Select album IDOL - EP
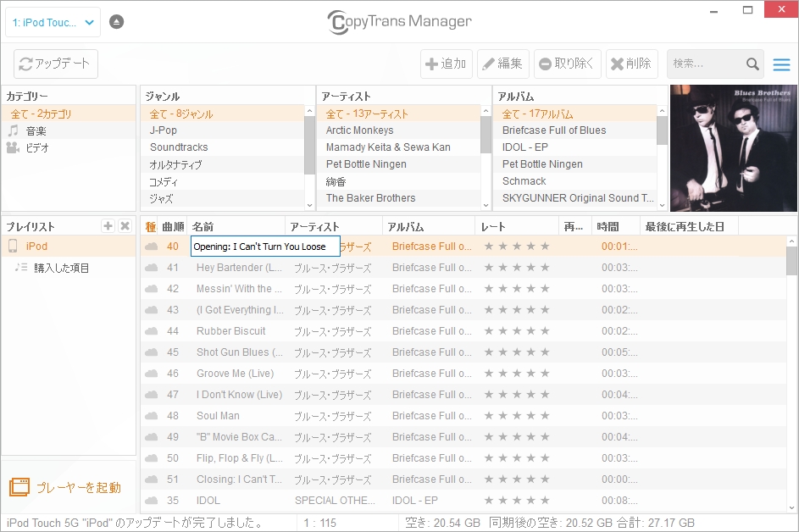Image resolution: width=799 pixels, height=532 pixels. (574, 147)
